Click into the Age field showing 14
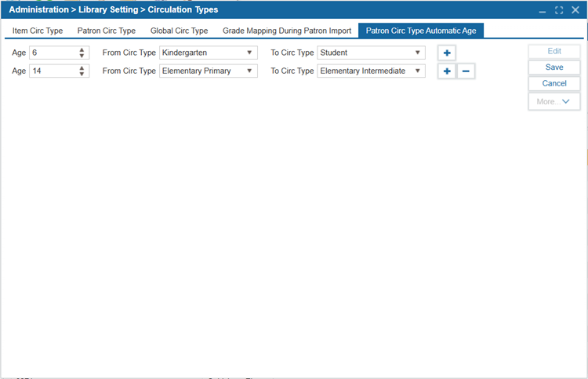The height and width of the screenshot is (379, 588). pyautogui.click(x=52, y=71)
